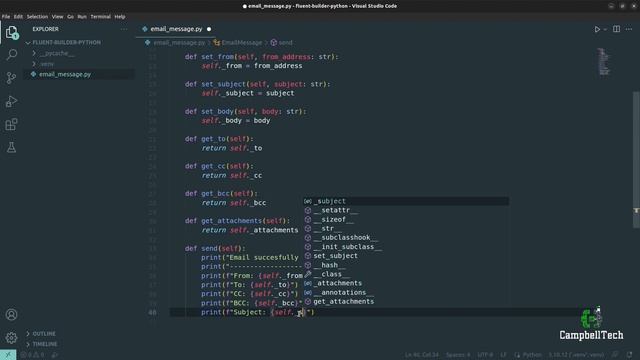
Task: Click the UTF-8 encoding selector
Action: tap(485, 355)
